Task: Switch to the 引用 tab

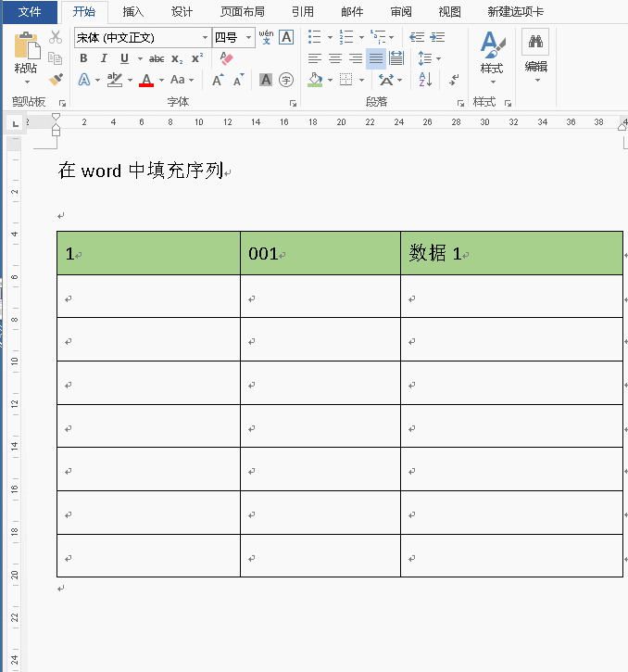Action: (x=303, y=11)
